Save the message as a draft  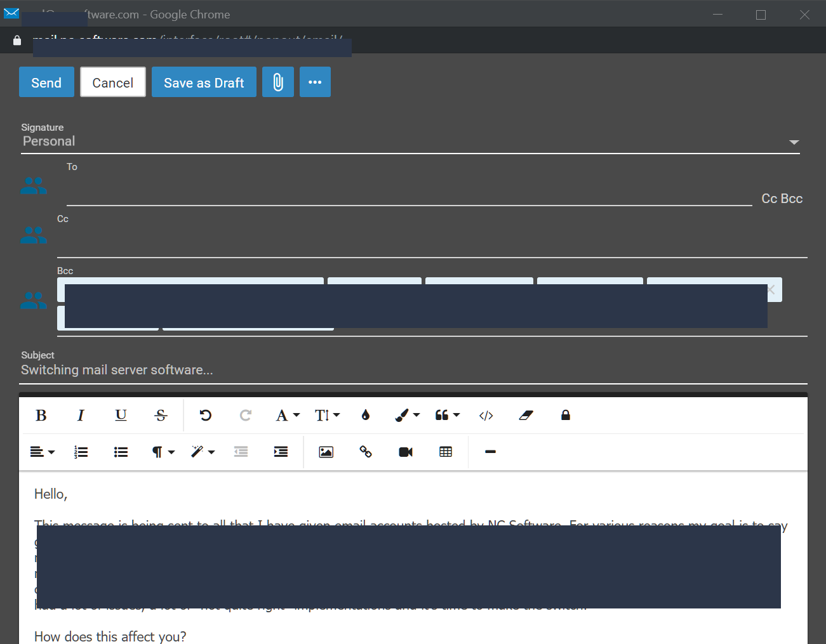point(204,82)
